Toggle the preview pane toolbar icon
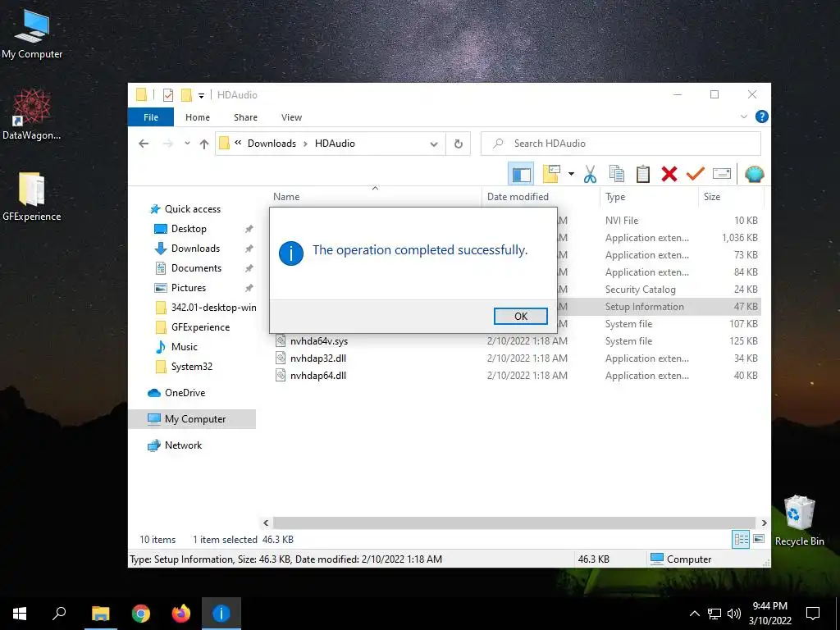Screen dimensions: 840x630 point(521,174)
